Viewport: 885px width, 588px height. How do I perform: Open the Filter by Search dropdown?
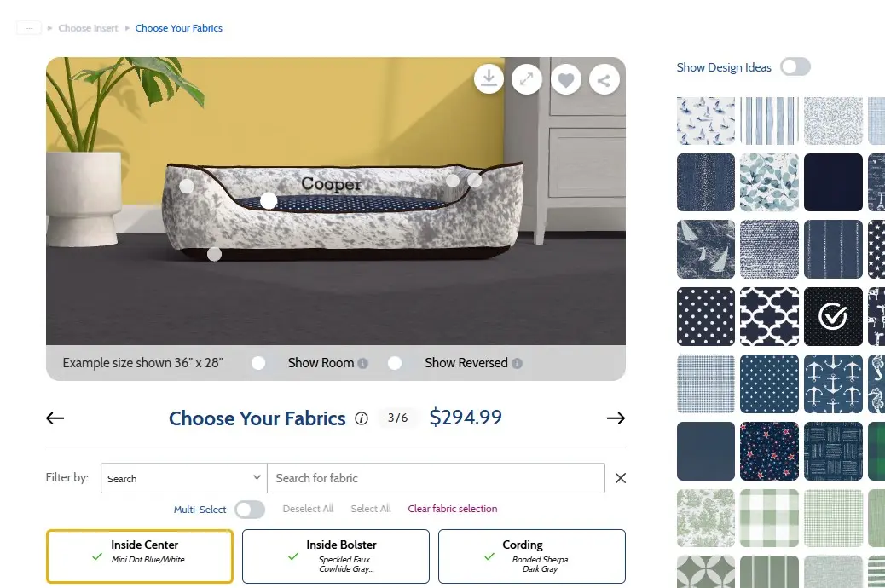click(184, 479)
